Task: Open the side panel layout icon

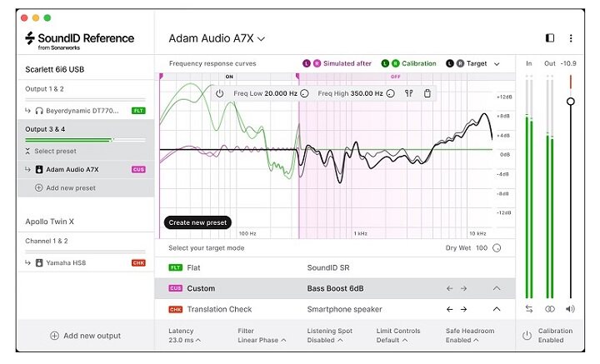Action: click(550, 38)
